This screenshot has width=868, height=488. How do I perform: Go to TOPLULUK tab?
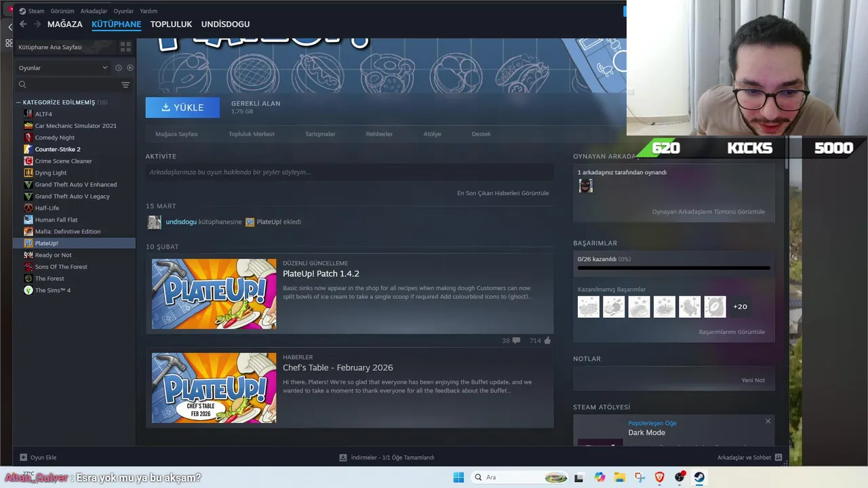(x=171, y=24)
